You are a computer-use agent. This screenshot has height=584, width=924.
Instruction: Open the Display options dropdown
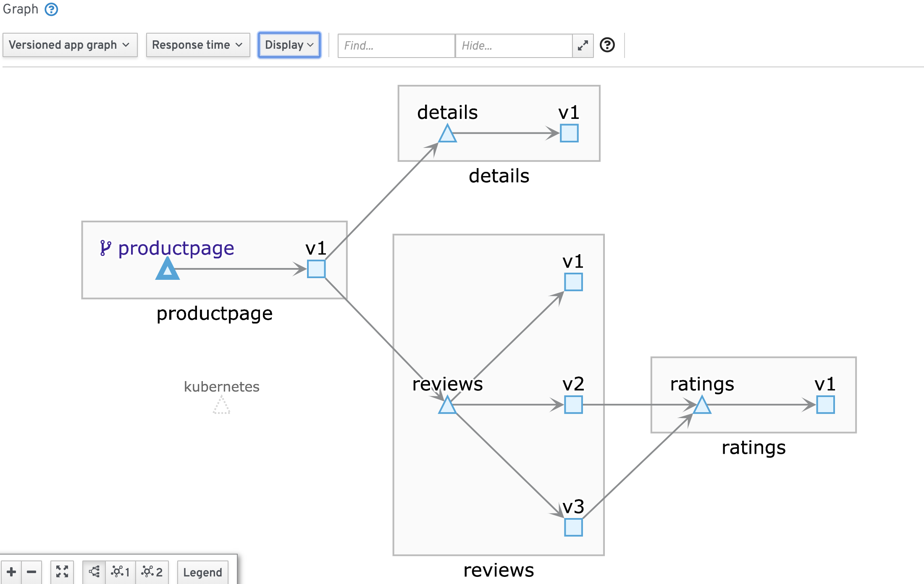point(289,45)
